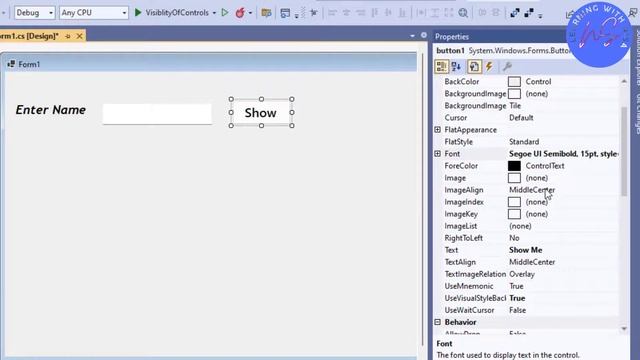Viewport: 640px width, 360px height.
Task: Click the Enter Name label on form
Action: click(x=51, y=110)
